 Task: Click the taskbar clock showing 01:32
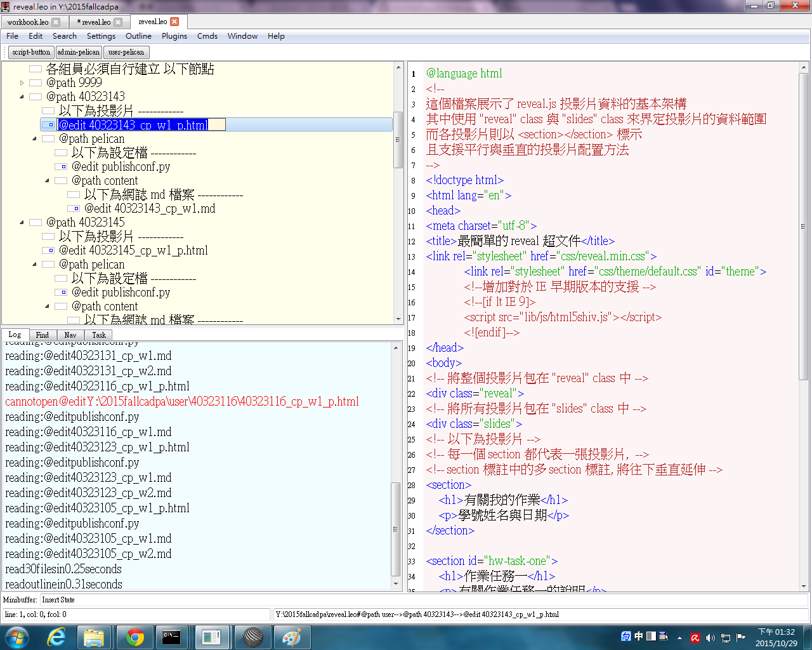pyautogui.click(x=776, y=637)
